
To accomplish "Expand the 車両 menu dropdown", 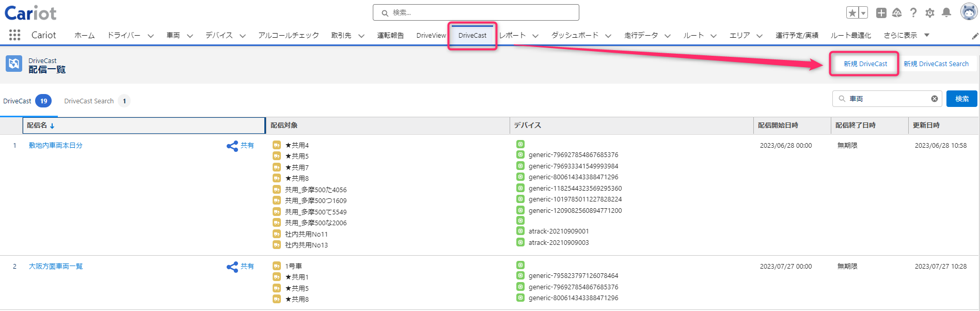I will point(190,36).
